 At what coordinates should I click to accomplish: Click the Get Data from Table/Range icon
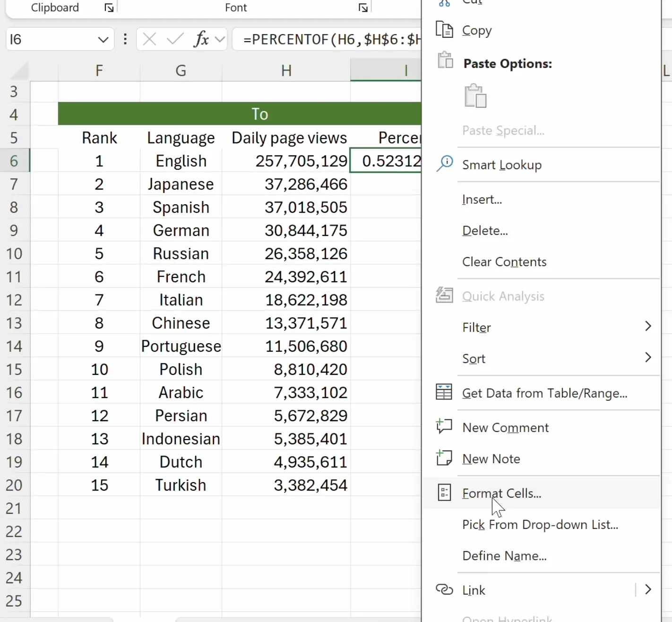[444, 391]
